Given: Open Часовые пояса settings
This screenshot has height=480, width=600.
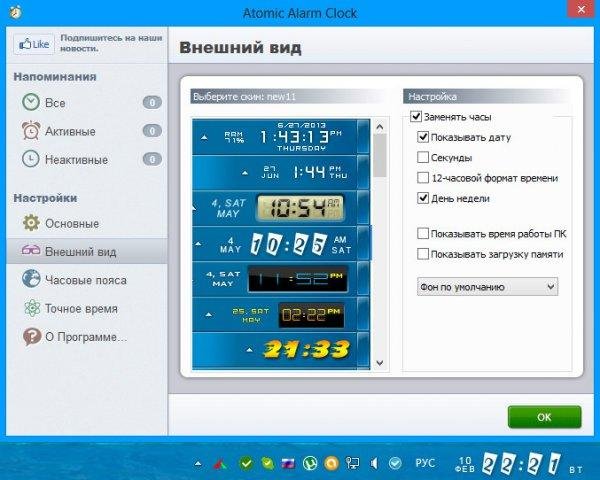Looking at the screenshot, I should (87, 280).
